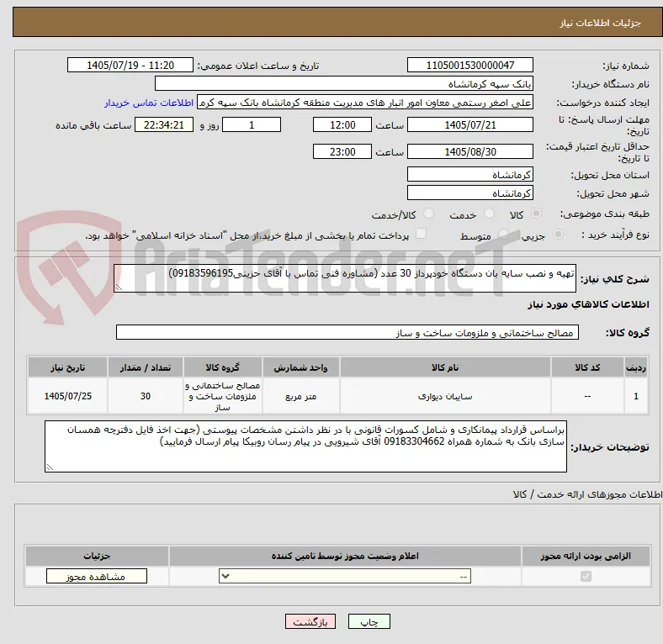Open the اطلاعات تماس خریدار link
Viewport: 663px width, 644px height.
[x=149, y=103]
